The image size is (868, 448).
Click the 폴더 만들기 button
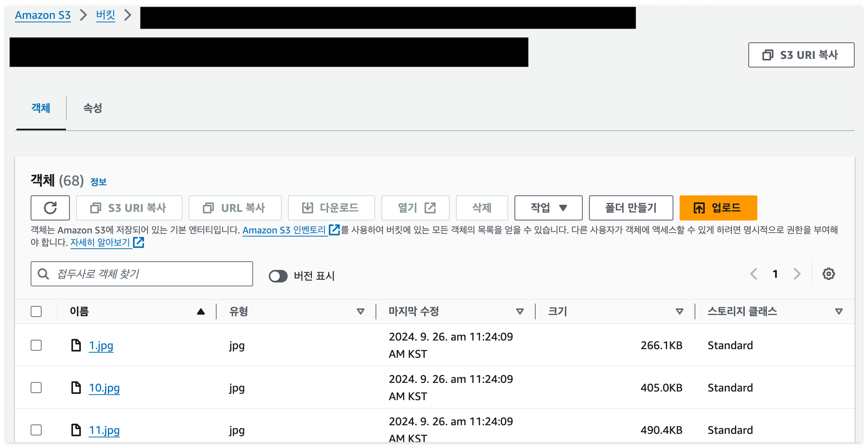pos(631,208)
